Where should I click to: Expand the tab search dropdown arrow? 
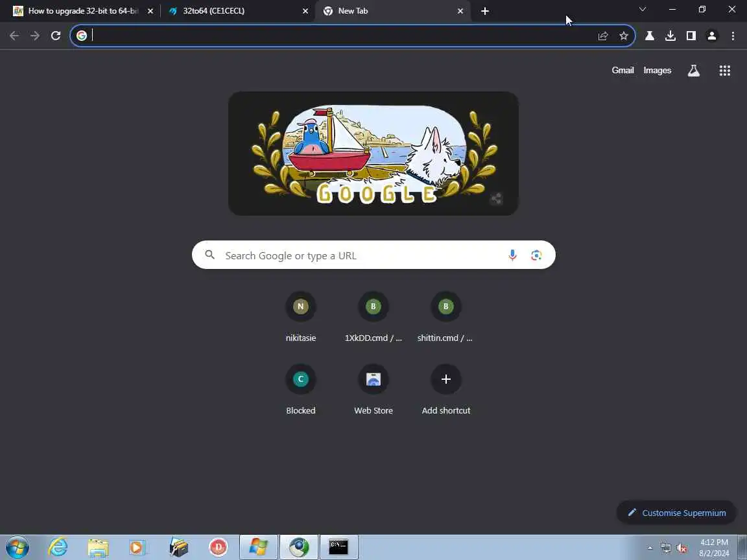tap(642, 10)
